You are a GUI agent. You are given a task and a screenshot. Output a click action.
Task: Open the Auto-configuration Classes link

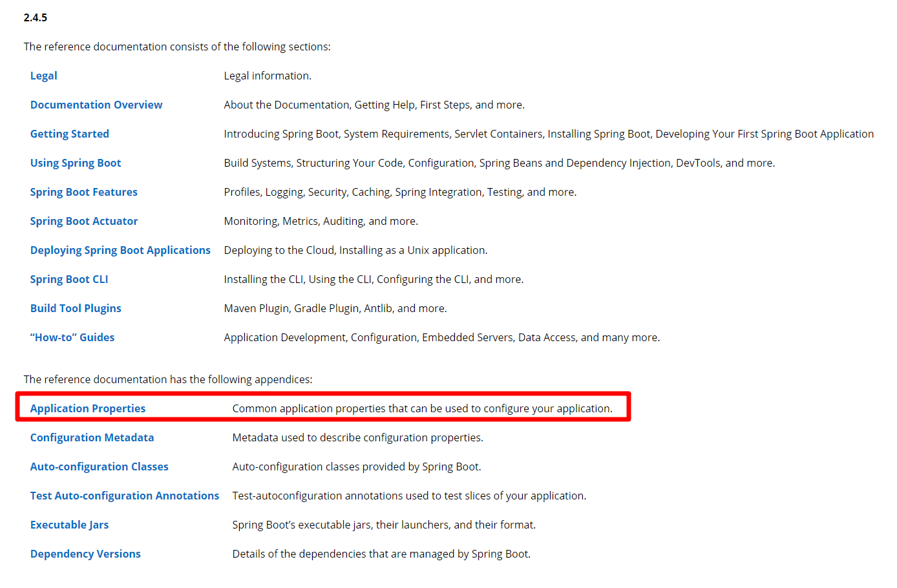(x=100, y=467)
